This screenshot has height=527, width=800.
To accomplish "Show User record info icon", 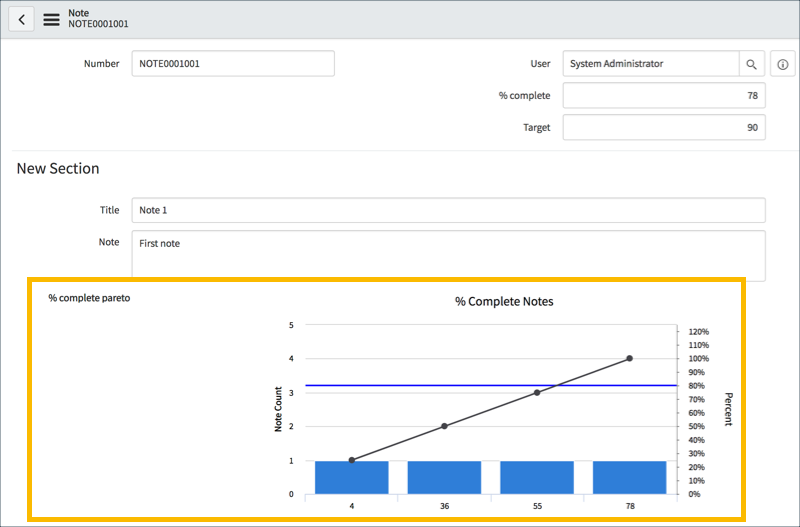I will pyautogui.click(x=783, y=64).
